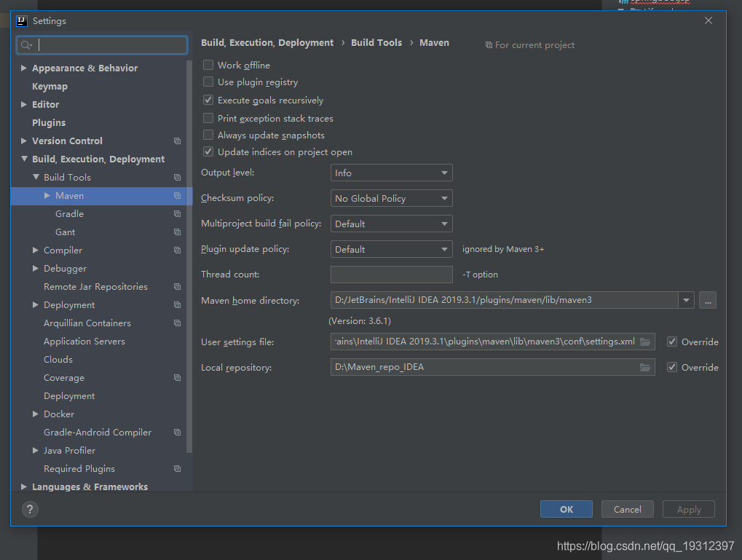Expand the Java Profiler node arrow
Image resolution: width=742 pixels, height=560 pixels.
click(36, 451)
